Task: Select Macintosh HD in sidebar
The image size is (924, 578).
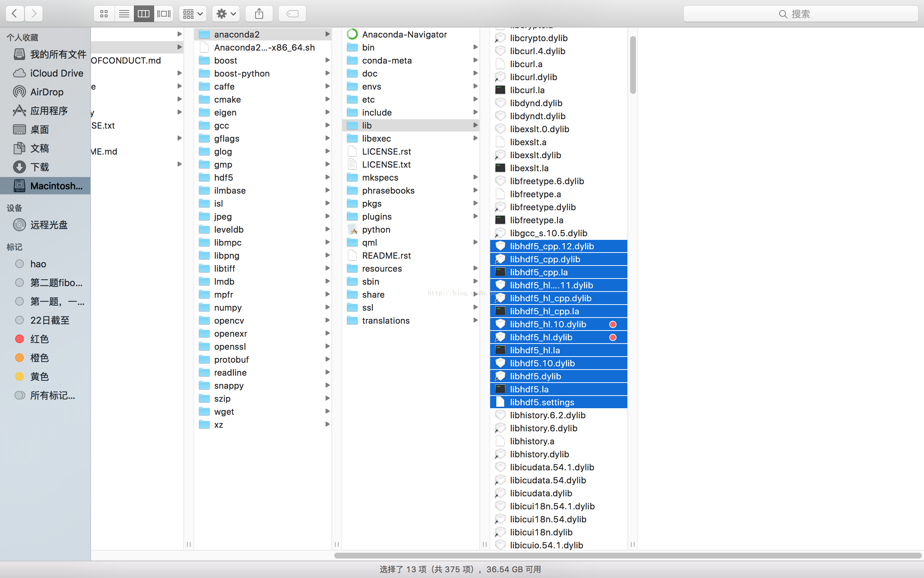Action: coord(45,186)
